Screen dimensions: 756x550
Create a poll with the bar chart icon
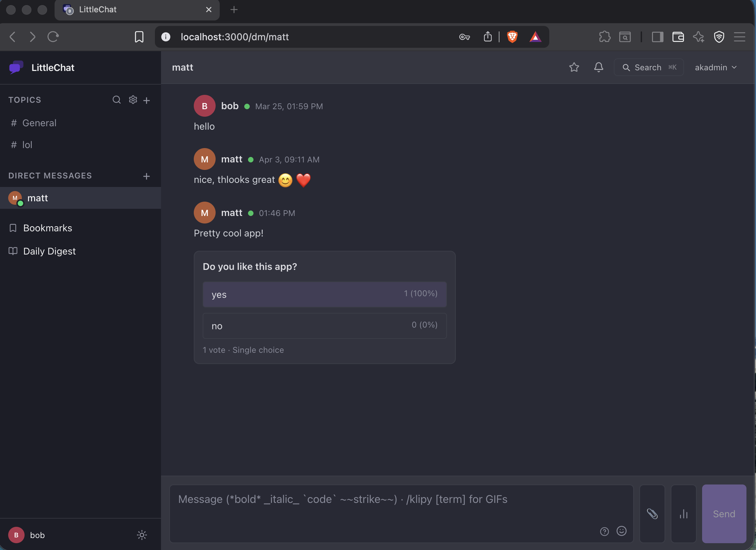pyautogui.click(x=683, y=513)
